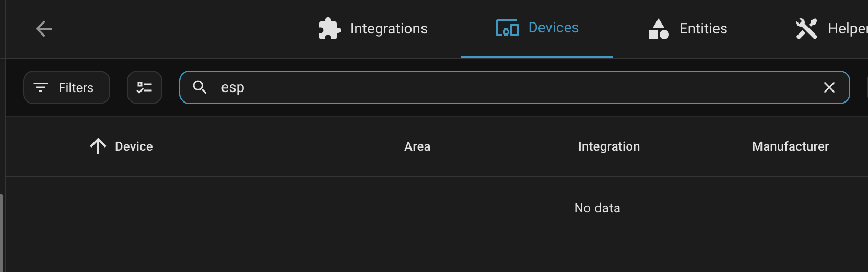Click the Devices tab icon

(x=507, y=28)
